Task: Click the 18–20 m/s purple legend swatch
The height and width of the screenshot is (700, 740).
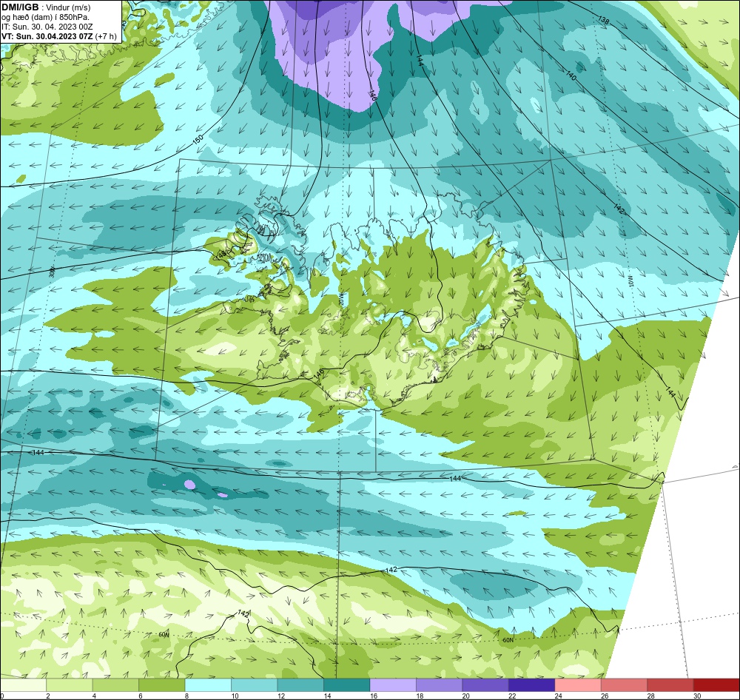Action: tap(440, 685)
